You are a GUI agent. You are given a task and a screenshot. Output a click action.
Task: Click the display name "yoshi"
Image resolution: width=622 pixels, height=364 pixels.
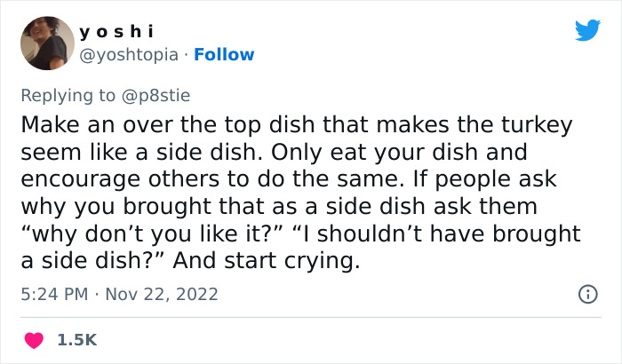pyautogui.click(x=116, y=31)
